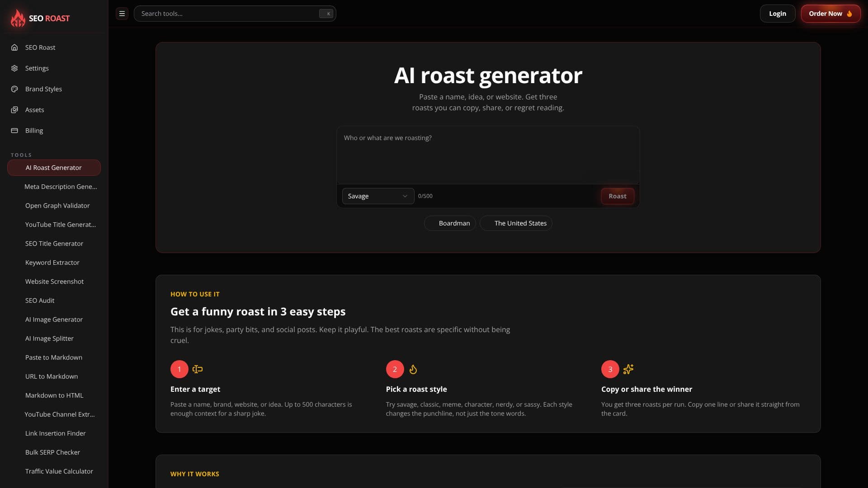Click the 0/500 character counter

click(425, 196)
